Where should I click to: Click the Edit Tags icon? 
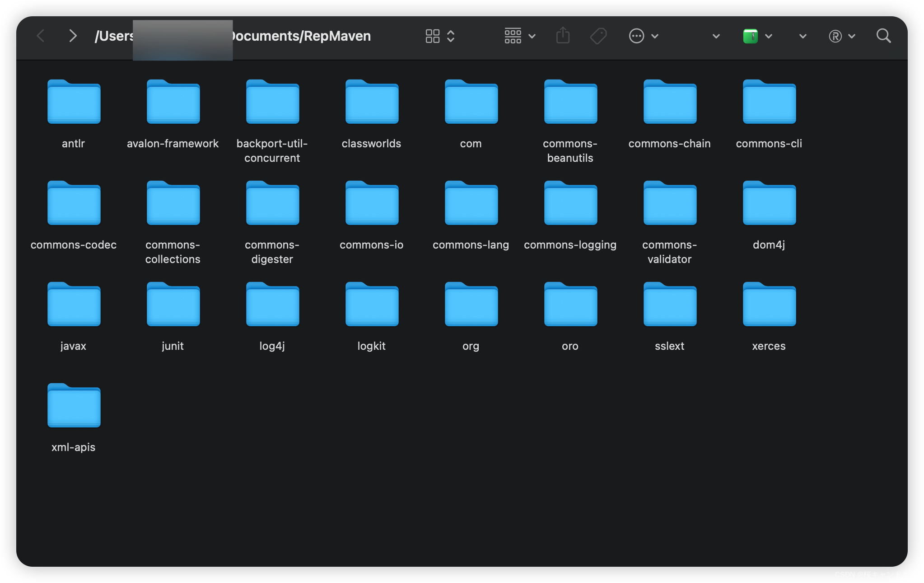click(598, 36)
